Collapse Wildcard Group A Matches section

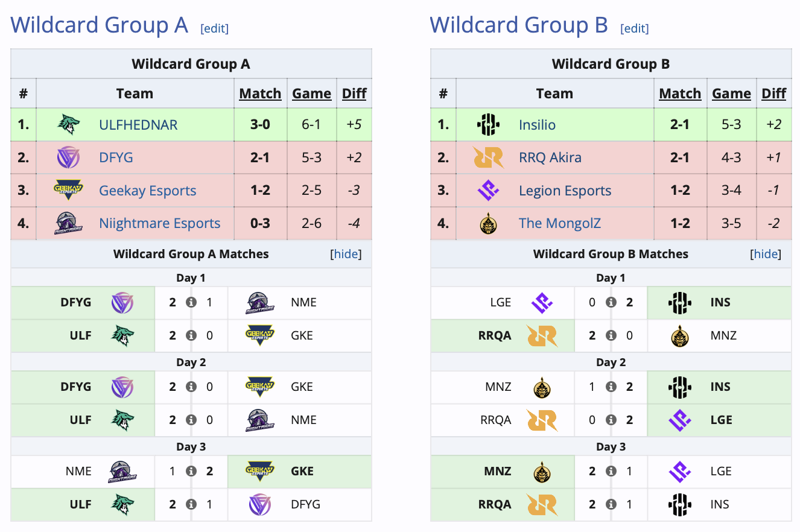(345, 254)
